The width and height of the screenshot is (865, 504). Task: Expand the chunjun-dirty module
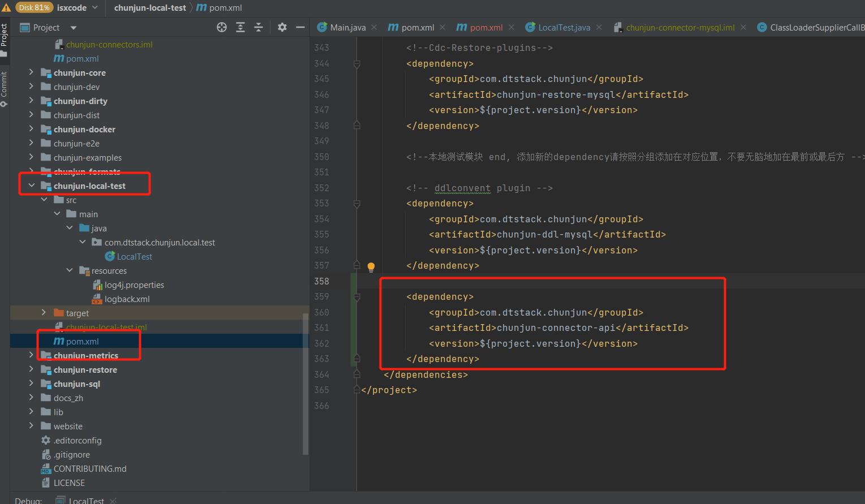(x=31, y=101)
